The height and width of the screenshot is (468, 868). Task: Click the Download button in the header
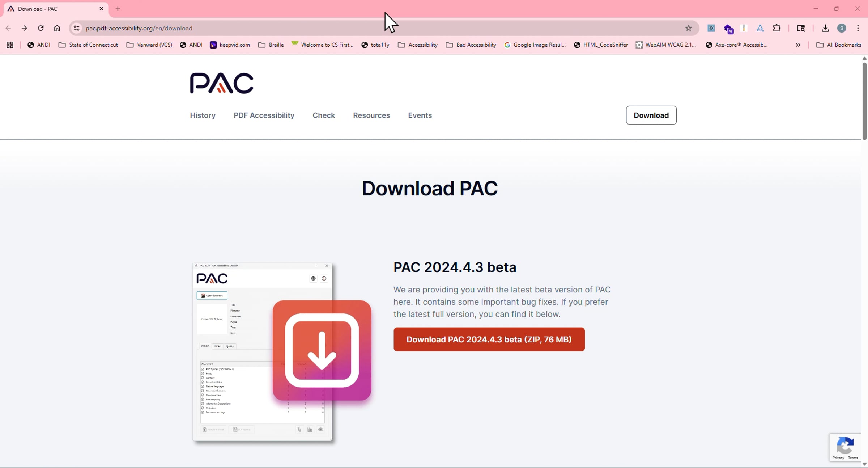point(651,115)
